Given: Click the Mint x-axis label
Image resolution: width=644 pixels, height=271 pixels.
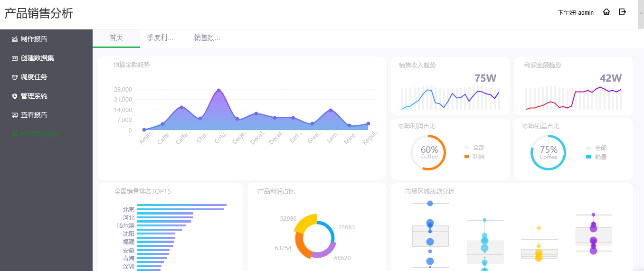Looking at the screenshot, I should tap(350, 139).
